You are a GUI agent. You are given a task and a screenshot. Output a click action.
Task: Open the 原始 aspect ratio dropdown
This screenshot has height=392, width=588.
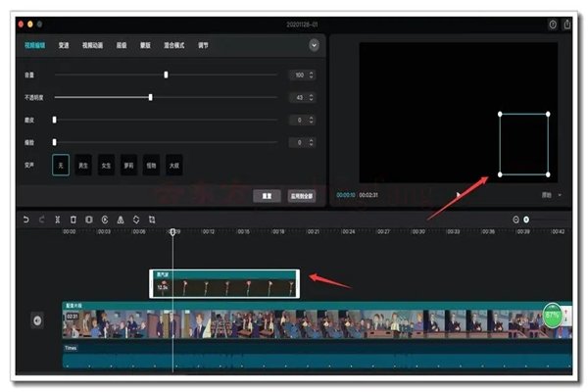pos(552,195)
